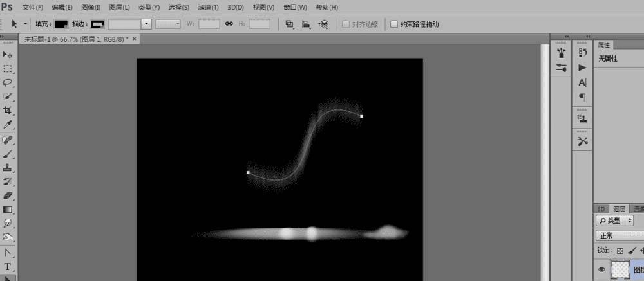Screen dimensions: 644x281
Task: Click the link width and height button
Action: [x=229, y=24]
